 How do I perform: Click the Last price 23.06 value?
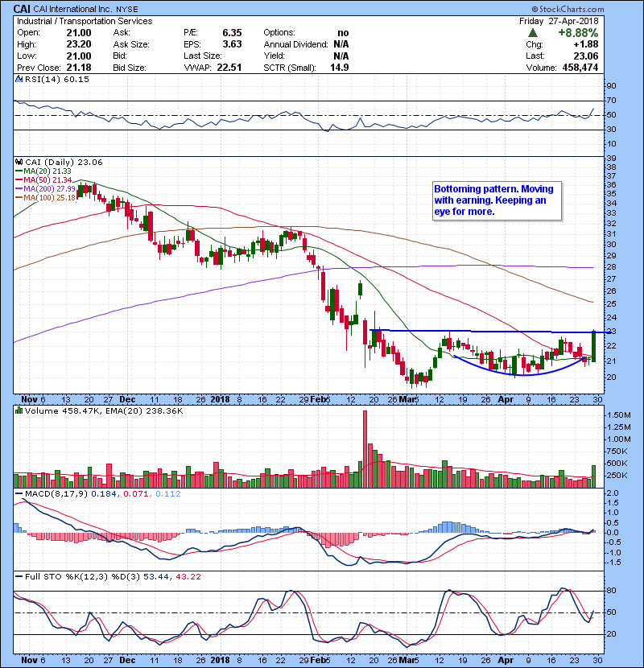pyautogui.click(x=585, y=56)
